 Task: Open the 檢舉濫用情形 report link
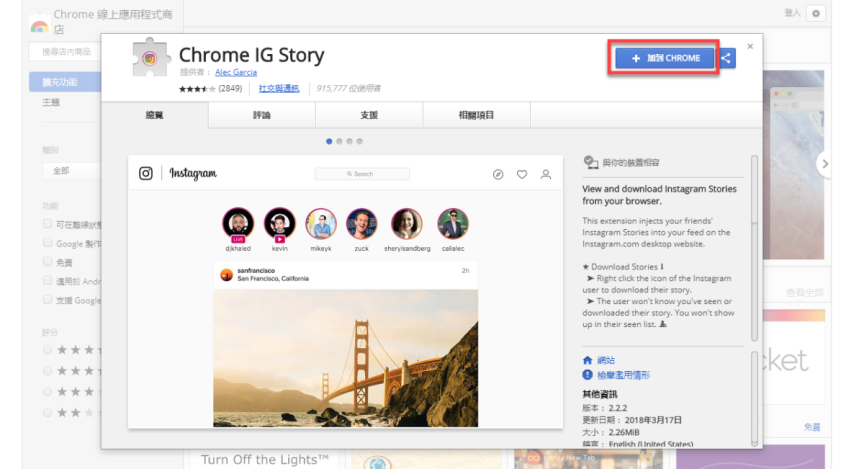(x=623, y=375)
